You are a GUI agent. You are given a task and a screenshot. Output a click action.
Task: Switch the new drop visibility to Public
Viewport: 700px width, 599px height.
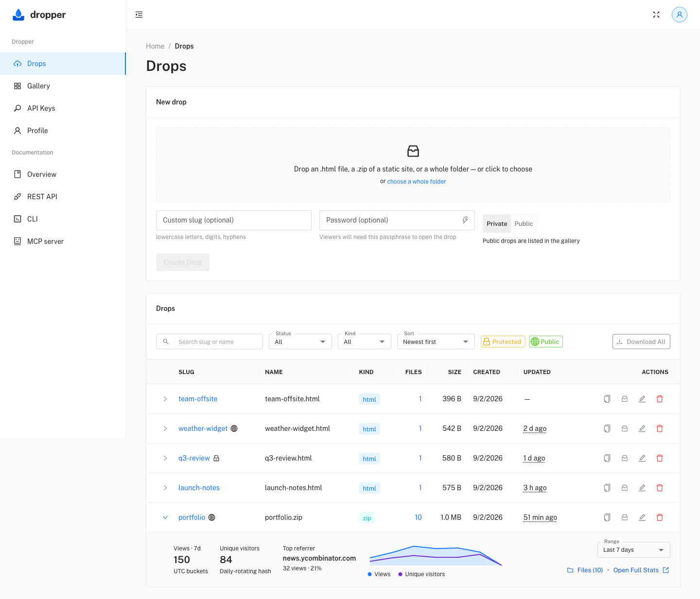[x=524, y=223]
